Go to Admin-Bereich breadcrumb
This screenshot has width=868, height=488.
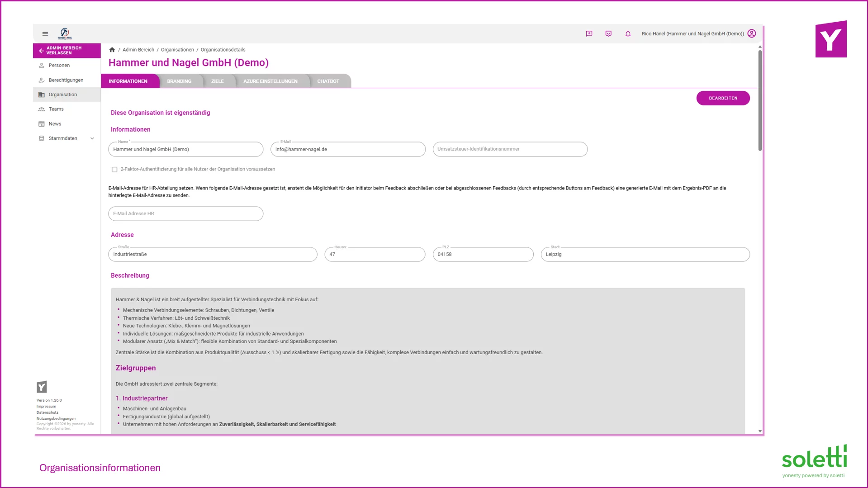click(138, 50)
